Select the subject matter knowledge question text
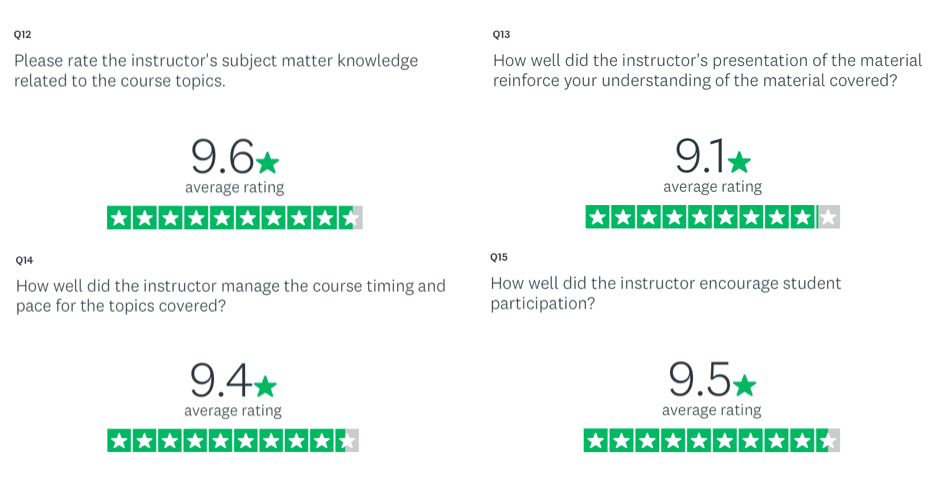Viewport: 939px width, 484px height. pyautogui.click(x=216, y=71)
